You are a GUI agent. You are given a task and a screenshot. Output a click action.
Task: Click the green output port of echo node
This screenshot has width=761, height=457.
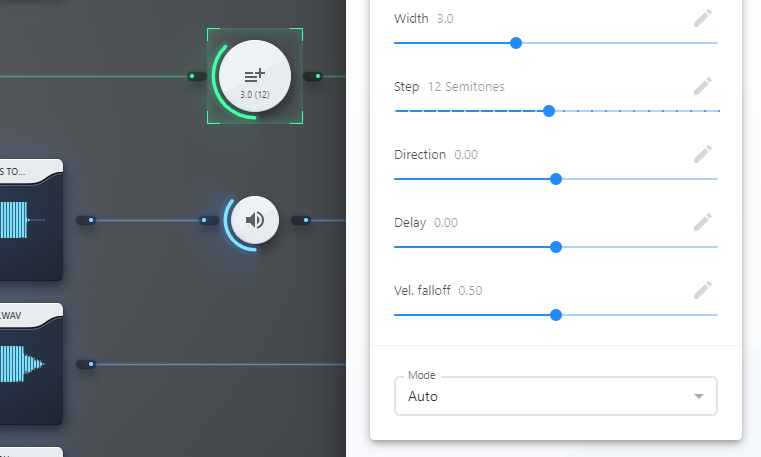[x=314, y=76]
